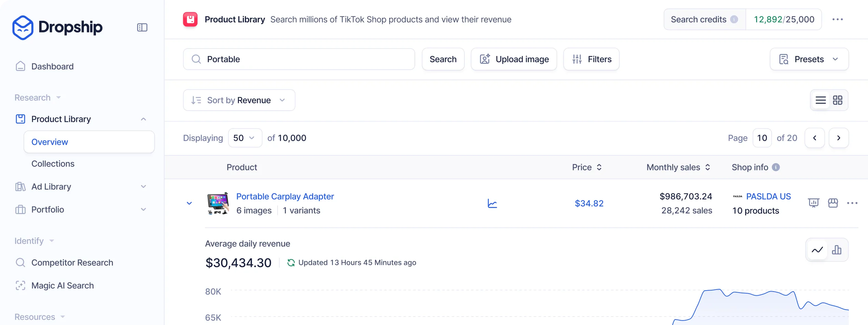Screen dimensions: 868x325
Task: Switch revenue chart to bar view
Action: point(837,250)
